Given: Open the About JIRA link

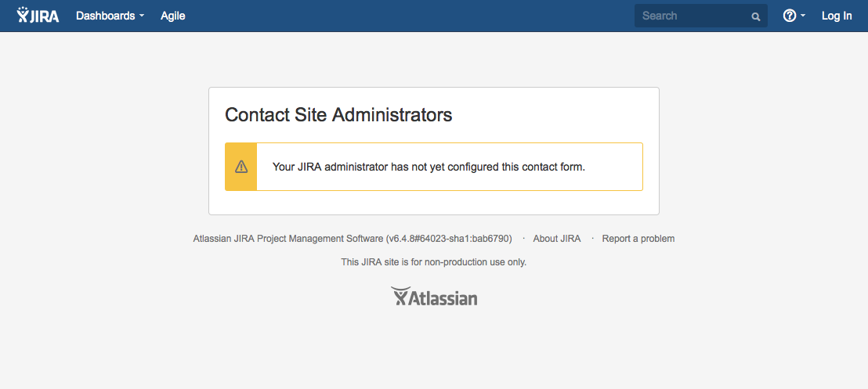Looking at the screenshot, I should pos(557,239).
